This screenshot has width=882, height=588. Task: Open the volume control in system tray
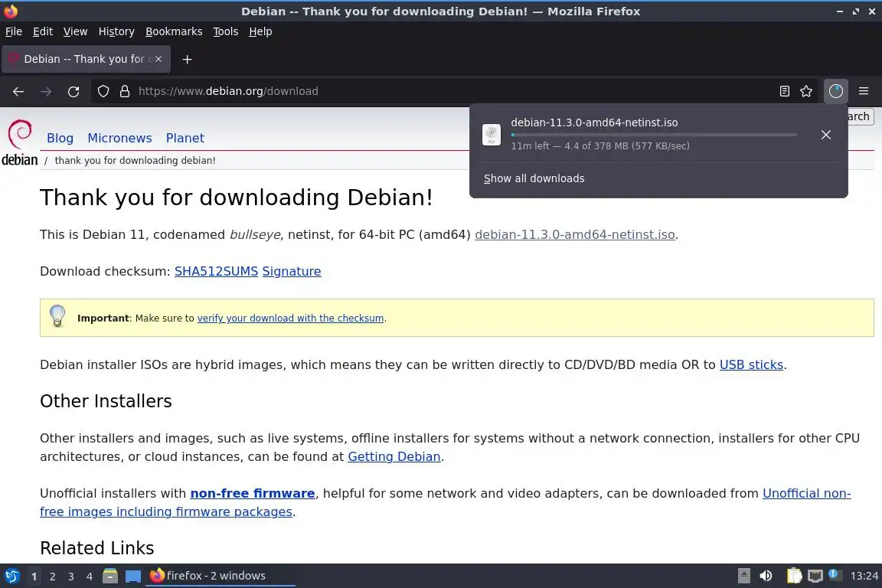766,576
